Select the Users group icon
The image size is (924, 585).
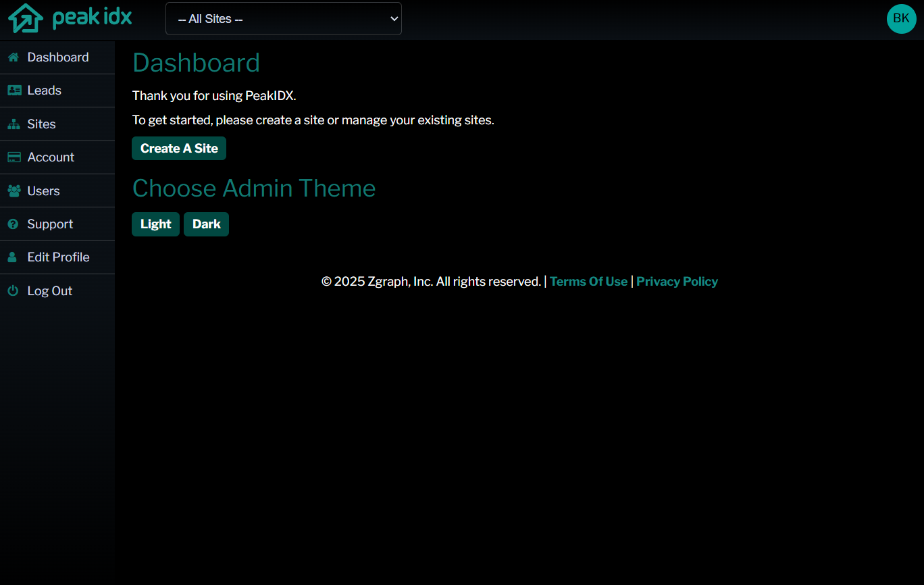(x=13, y=190)
